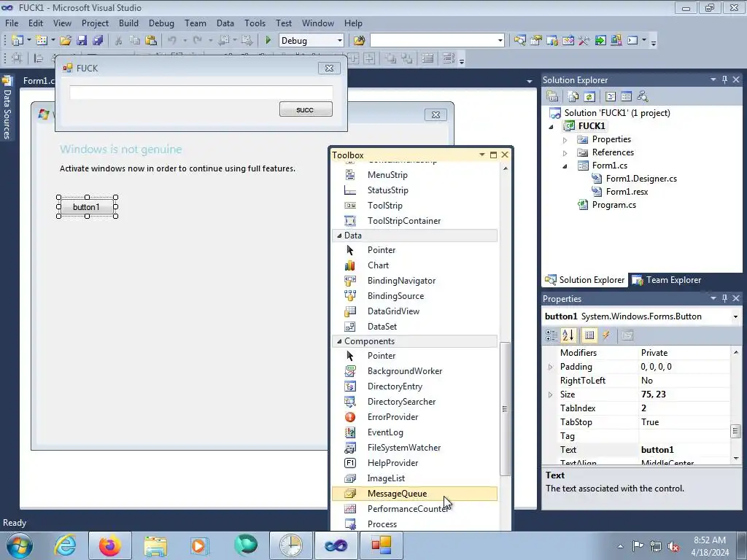Click the Properties grid scrollbar thumb
The image size is (747, 560).
735,432
